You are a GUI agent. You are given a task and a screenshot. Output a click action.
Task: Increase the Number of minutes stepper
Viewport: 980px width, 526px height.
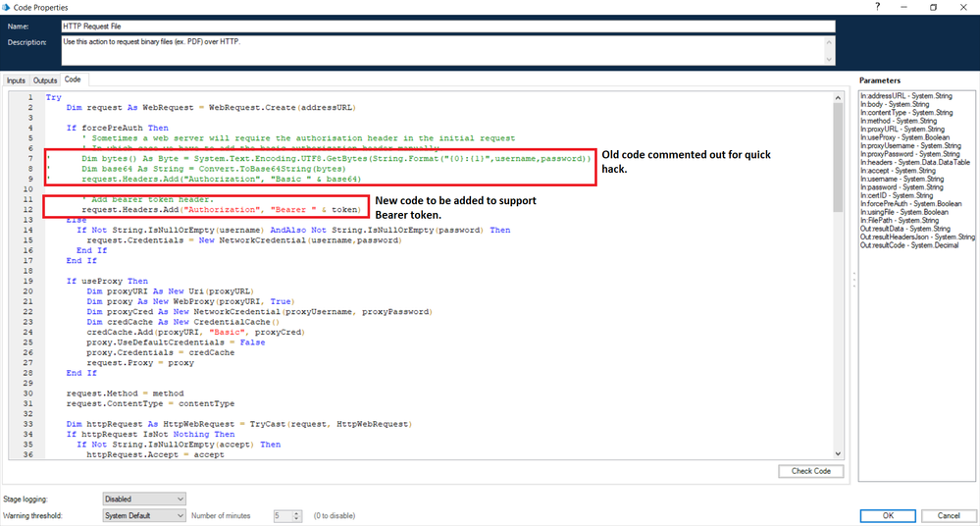tap(296, 512)
